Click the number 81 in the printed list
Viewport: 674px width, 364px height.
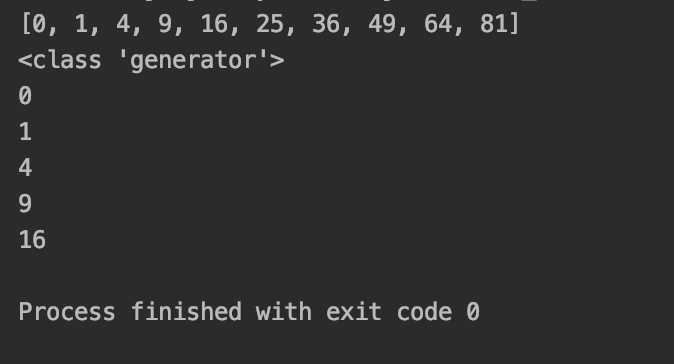click(x=493, y=24)
